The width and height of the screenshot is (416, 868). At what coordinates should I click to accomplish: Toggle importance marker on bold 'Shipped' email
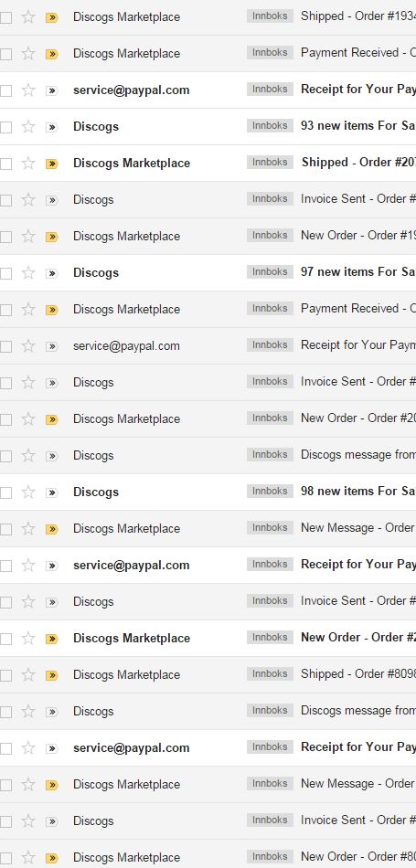(x=51, y=164)
